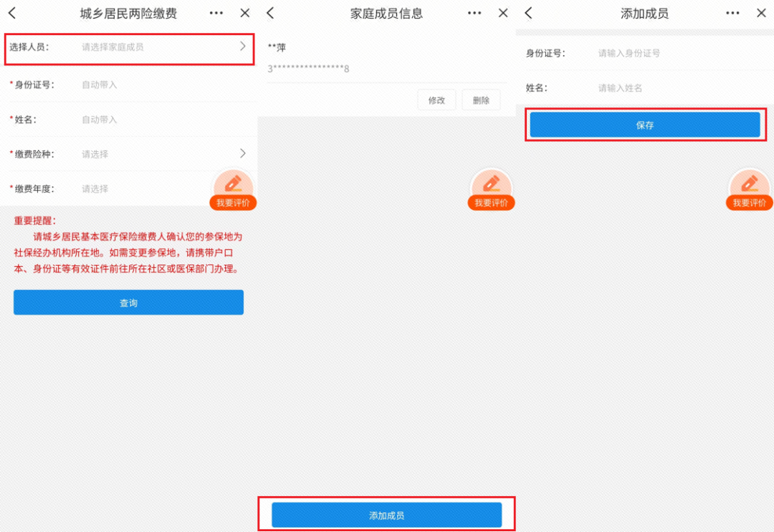Image resolution: width=774 pixels, height=532 pixels.
Task: Tap back arrow on 添加成员 page
Action: pos(529,12)
